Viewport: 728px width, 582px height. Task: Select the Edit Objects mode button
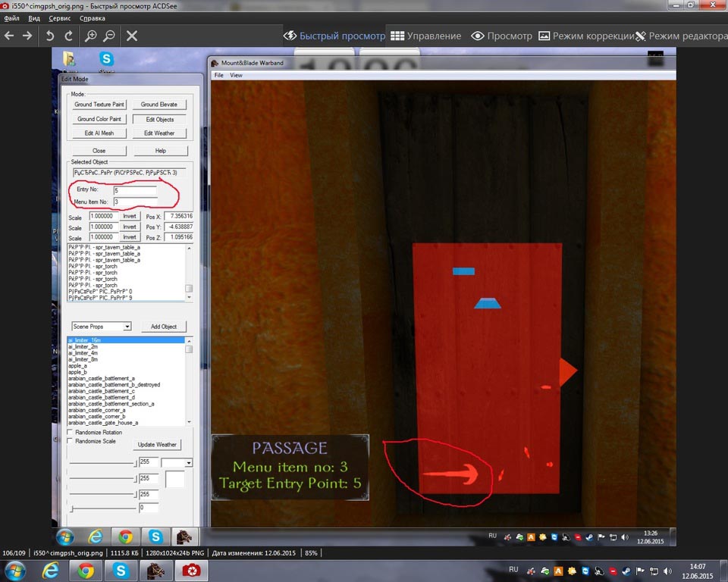[159, 119]
